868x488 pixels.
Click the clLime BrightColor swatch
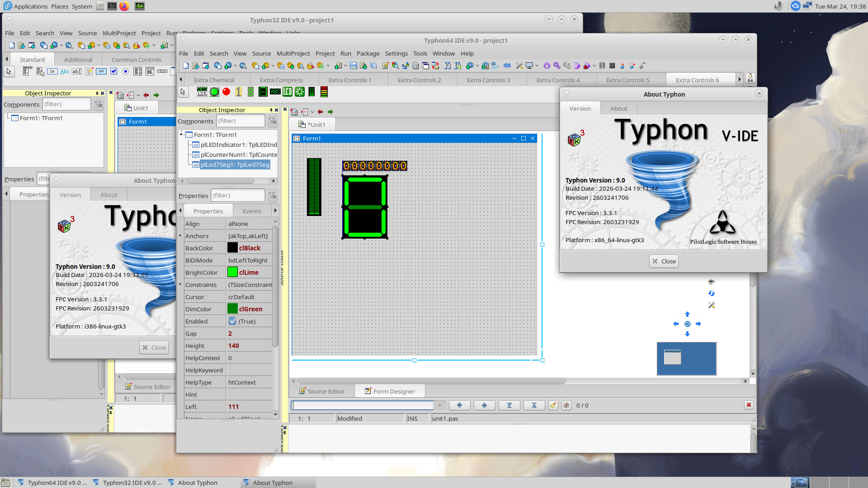[x=232, y=272]
